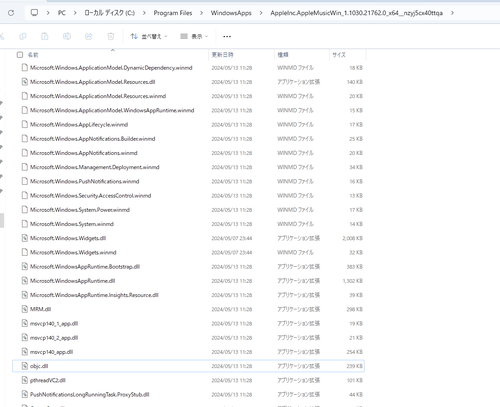Select msvcp140_2_app.dll file name

[54, 338]
